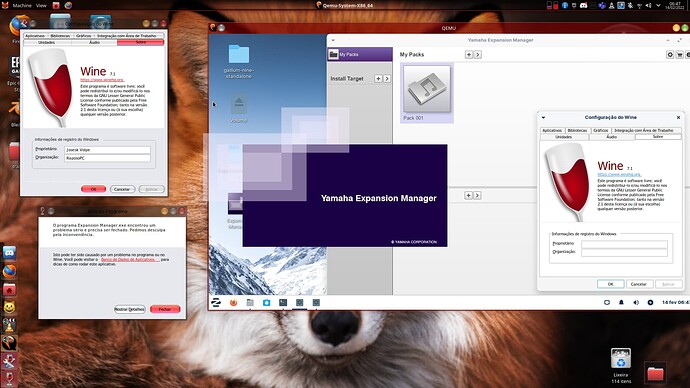
Task: Switch to Aplicativos tab in guest Wine window
Action: [x=552, y=131]
